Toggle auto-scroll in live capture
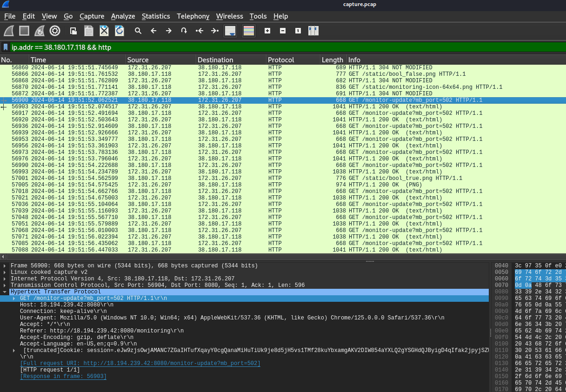The height and width of the screenshot is (392, 566). tap(230, 31)
